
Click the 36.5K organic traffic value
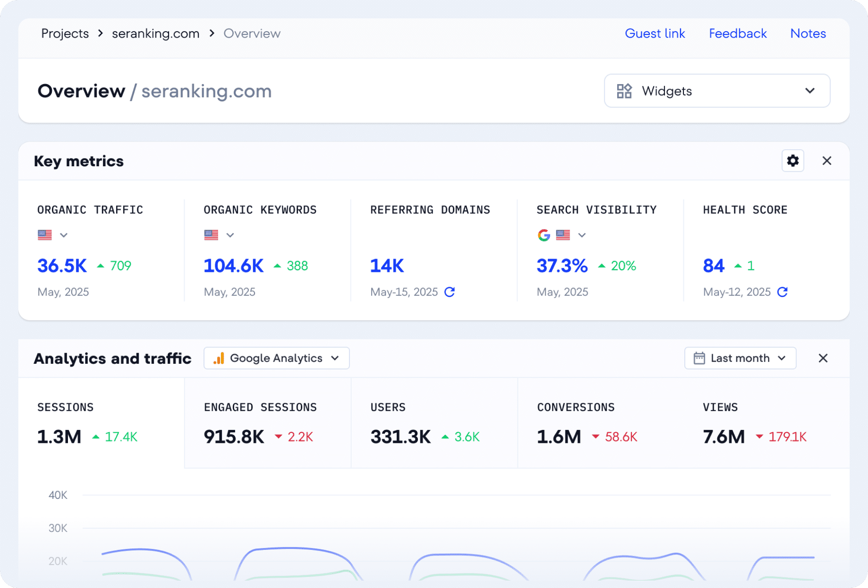pos(62,266)
